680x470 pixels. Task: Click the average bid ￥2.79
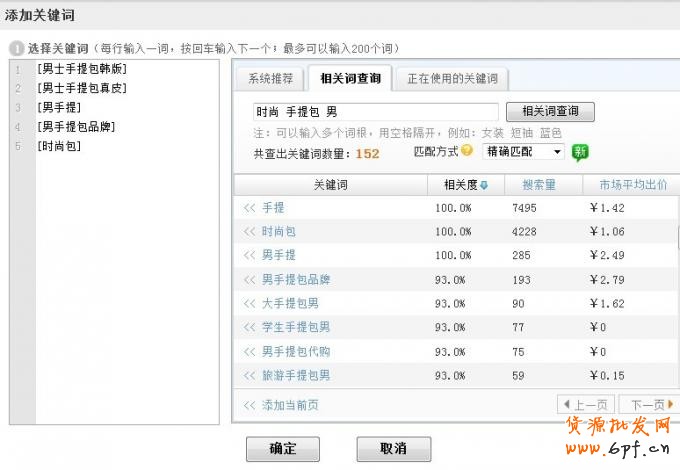tap(607, 280)
